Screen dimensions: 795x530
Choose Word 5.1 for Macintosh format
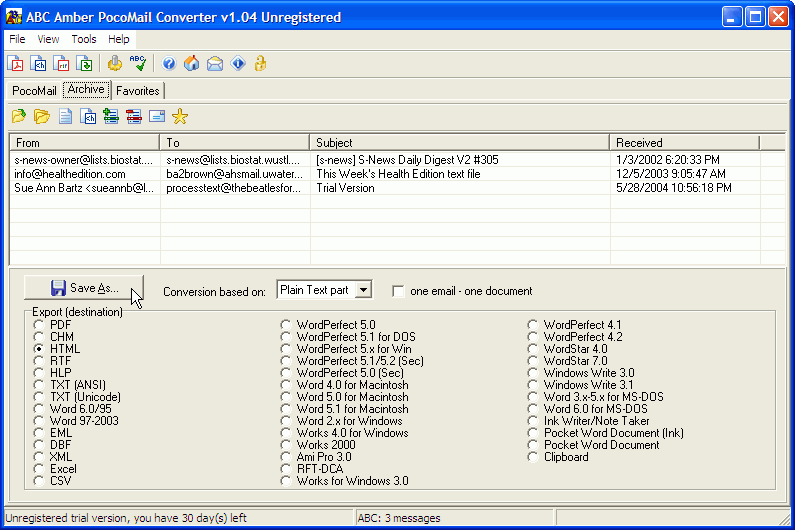pyautogui.click(x=285, y=409)
